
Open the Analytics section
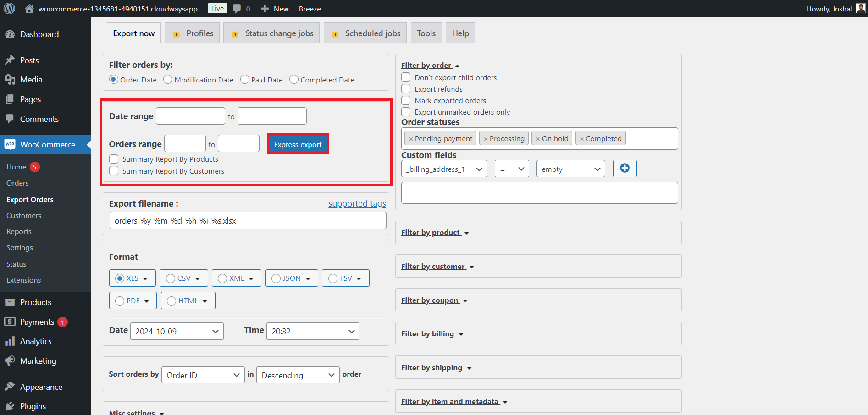pyautogui.click(x=36, y=341)
